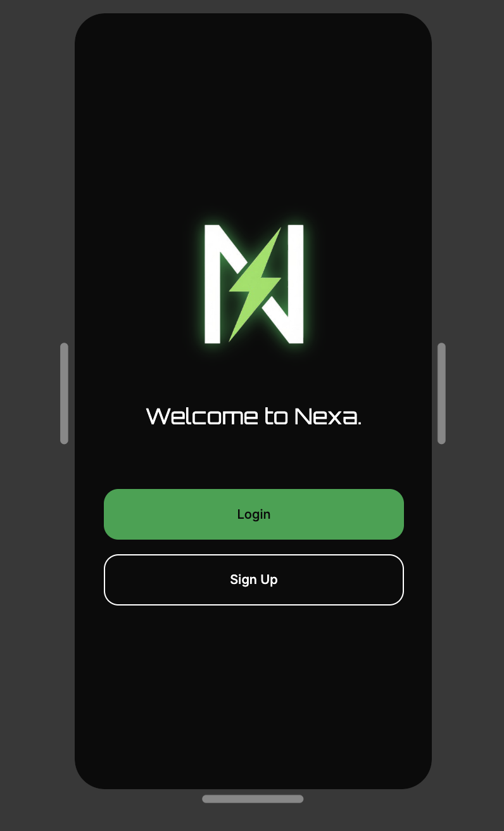Click the word 'Nexa.' in heading
The height and width of the screenshot is (831, 504).
[328, 416]
